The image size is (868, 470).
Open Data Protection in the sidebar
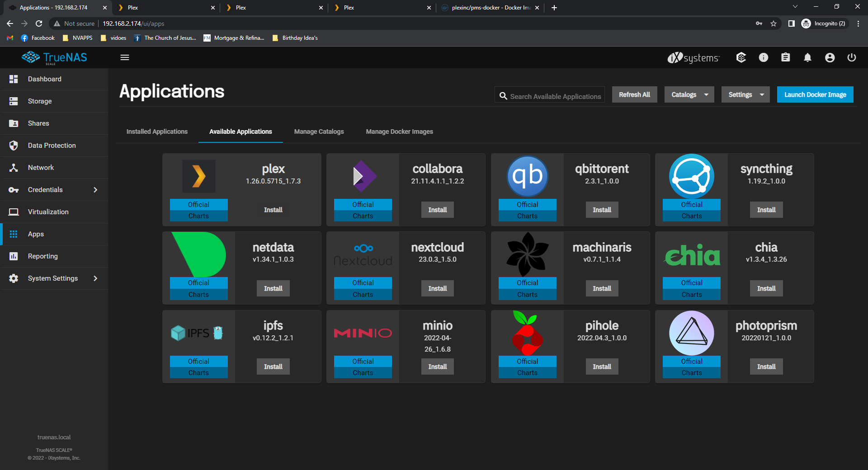54,146
